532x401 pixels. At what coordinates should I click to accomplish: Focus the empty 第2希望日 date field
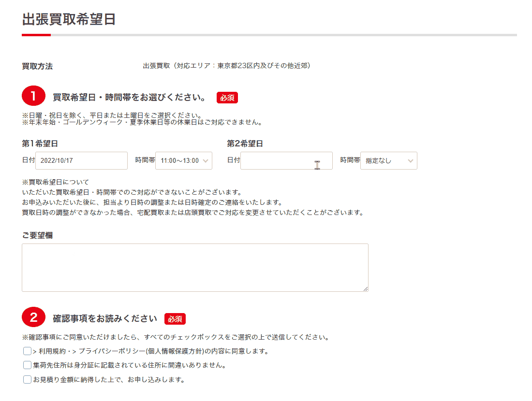(x=286, y=161)
